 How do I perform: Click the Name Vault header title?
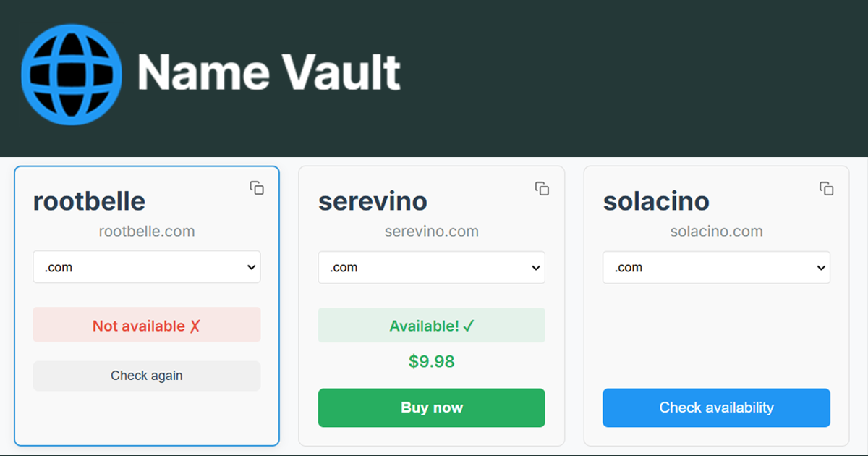tap(268, 72)
